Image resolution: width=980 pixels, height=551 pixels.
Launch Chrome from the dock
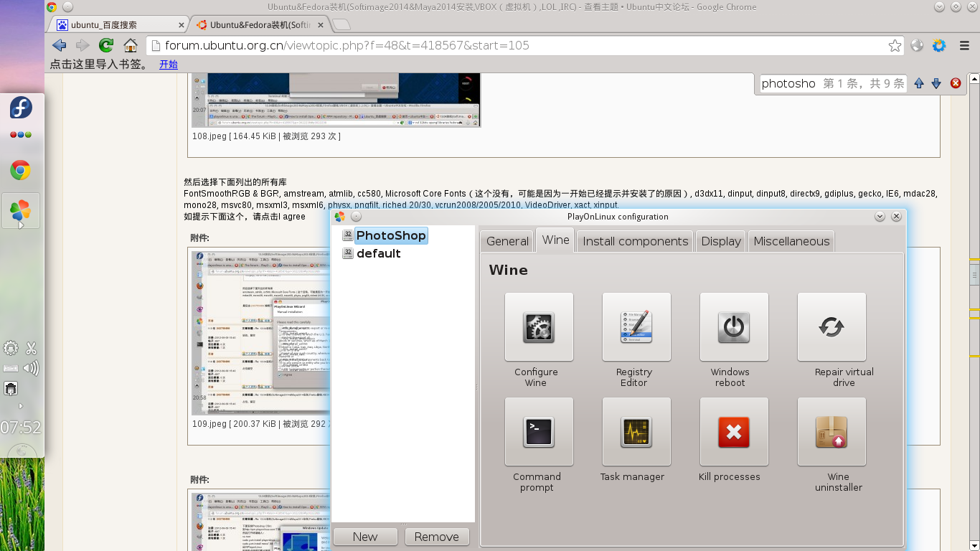click(x=20, y=170)
